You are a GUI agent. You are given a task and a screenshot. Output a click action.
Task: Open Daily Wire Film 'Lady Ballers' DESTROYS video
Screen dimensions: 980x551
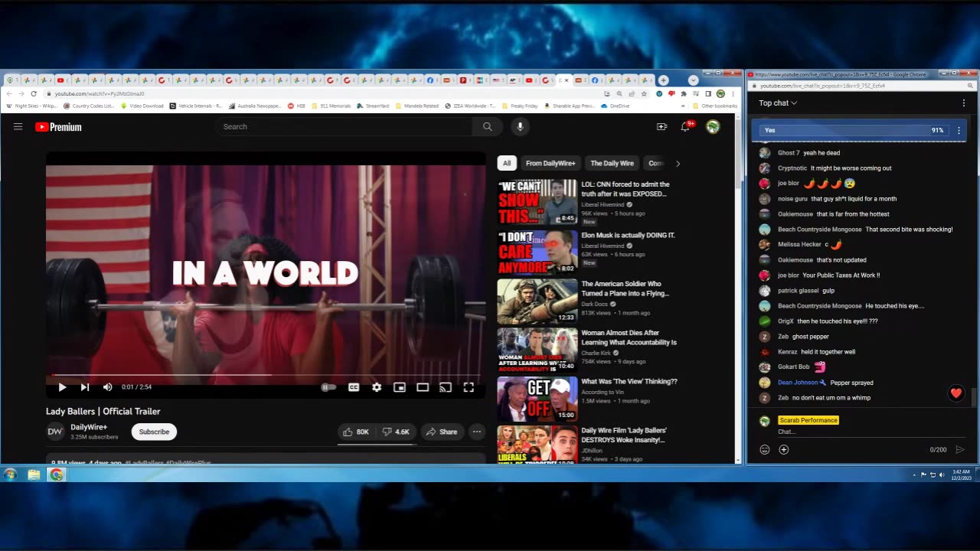pyautogui.click(x=624, y=435)
